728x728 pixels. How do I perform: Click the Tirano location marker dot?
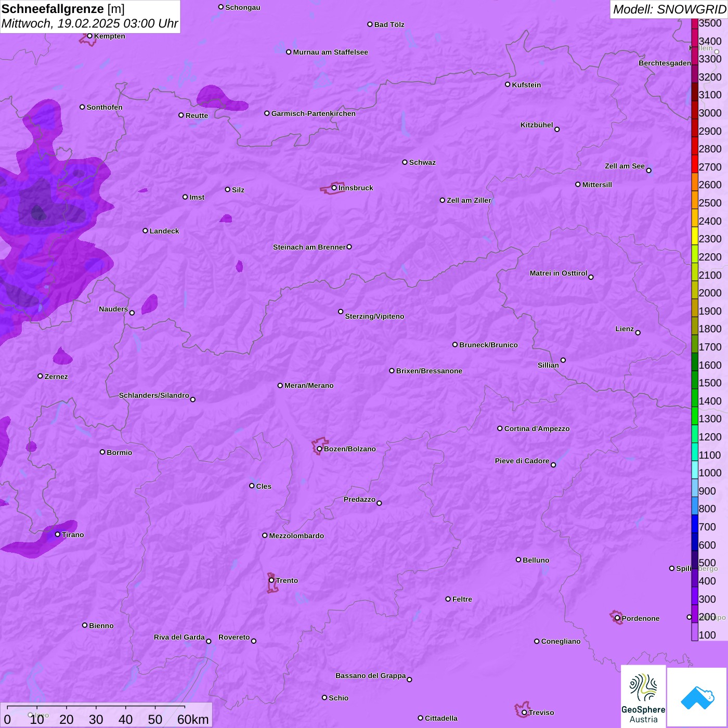(x=58, y=535)
